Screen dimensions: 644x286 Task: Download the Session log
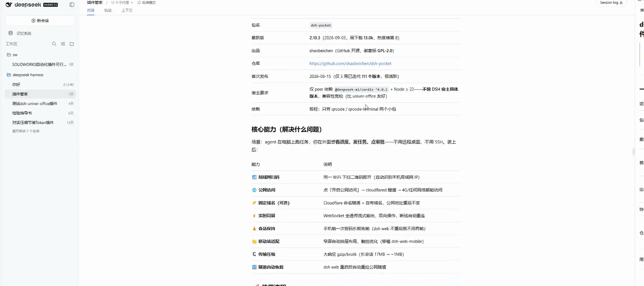(611, 3)
